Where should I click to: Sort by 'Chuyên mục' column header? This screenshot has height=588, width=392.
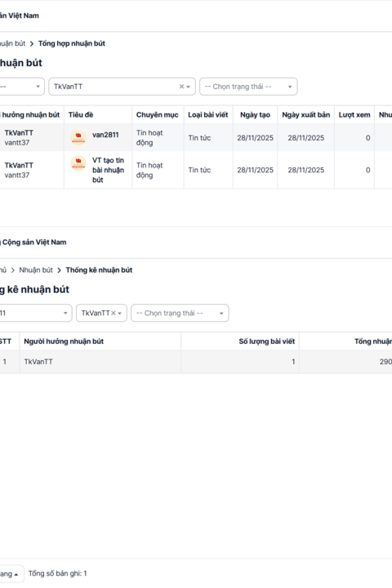pos(157,115)
